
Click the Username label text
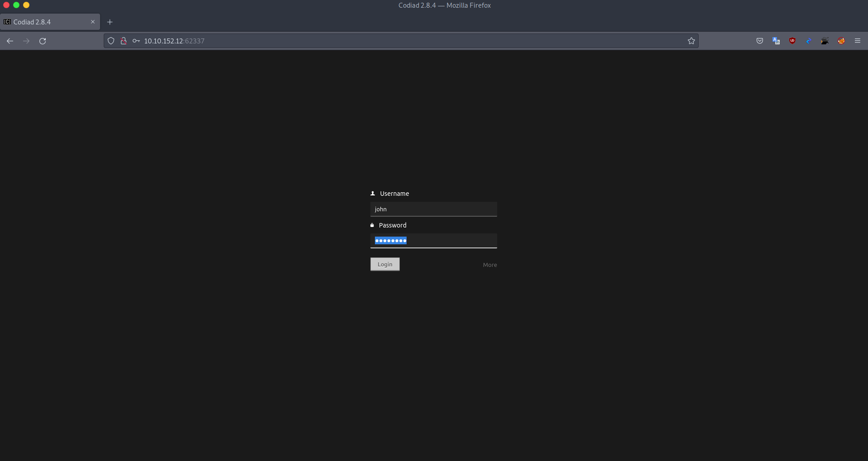pos(394,194)
